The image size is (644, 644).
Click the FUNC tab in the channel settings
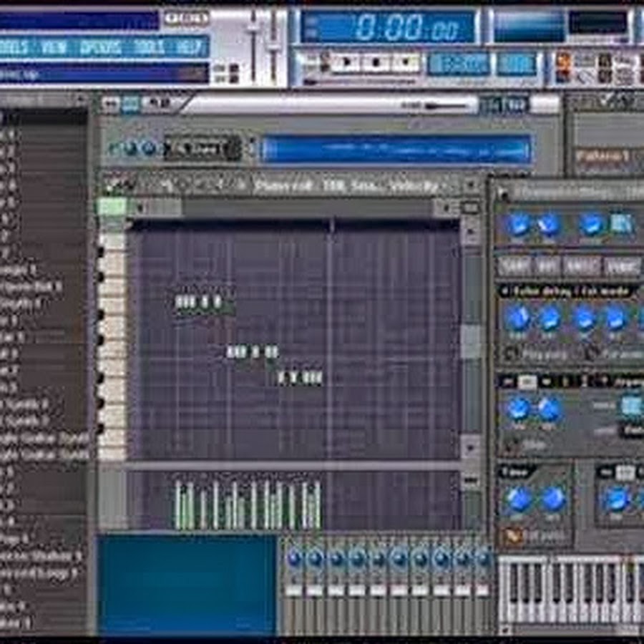point(622,266)
